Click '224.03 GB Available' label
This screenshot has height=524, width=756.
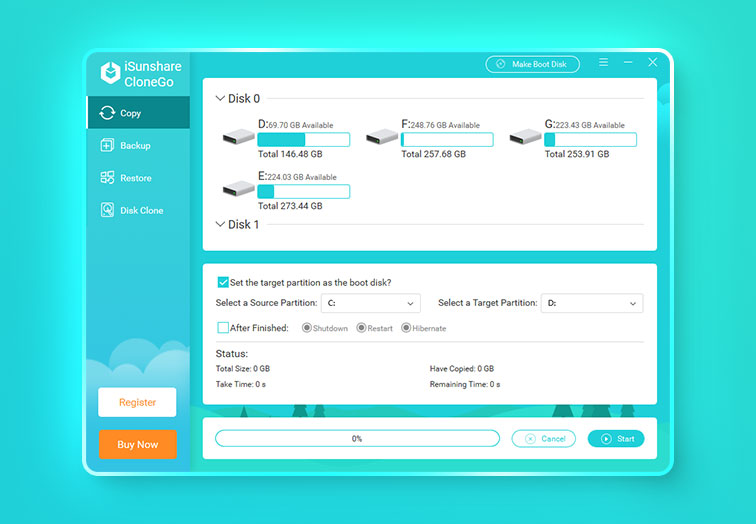click(x=302, y=177)
